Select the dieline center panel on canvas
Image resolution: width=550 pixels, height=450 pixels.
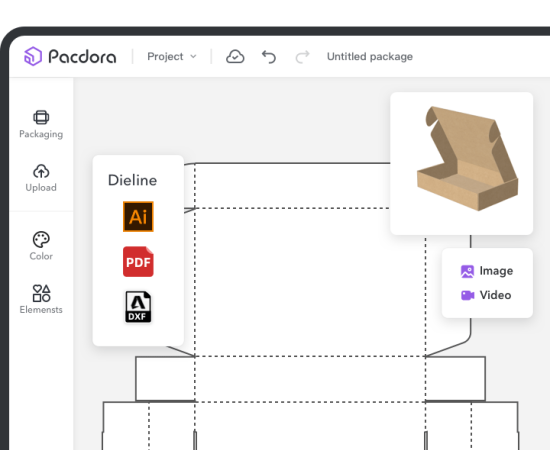(x=310, y=282)
